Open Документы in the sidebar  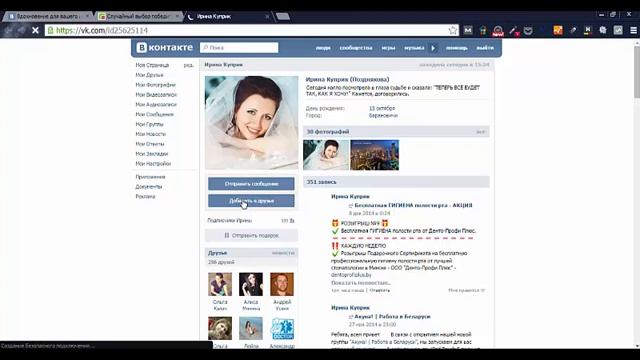149,187
